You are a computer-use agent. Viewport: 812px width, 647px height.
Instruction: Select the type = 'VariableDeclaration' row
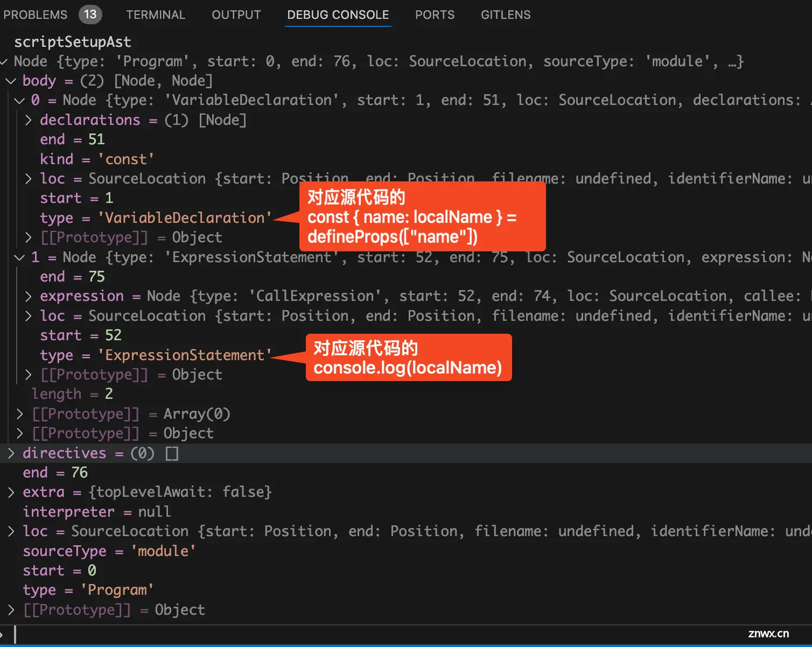(x=156, y=218)
